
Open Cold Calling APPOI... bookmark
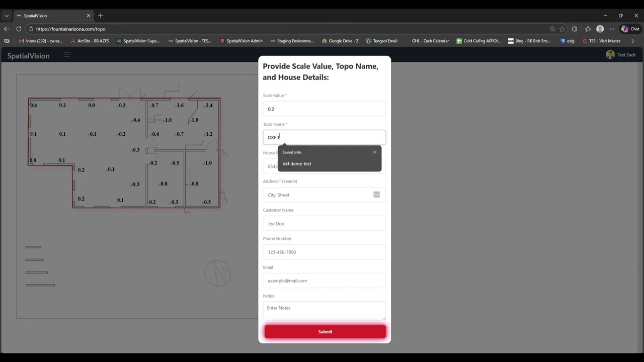[x=478, y=41]
